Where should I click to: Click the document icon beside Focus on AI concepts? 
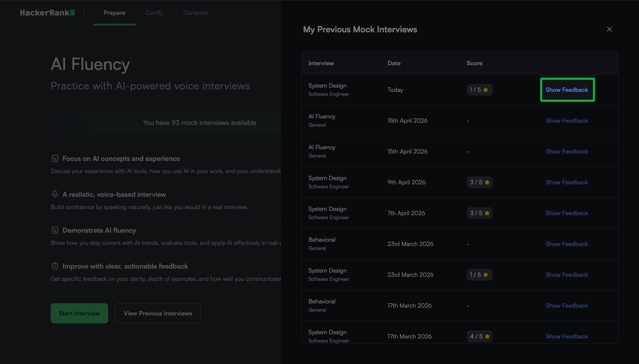pos(55,159)
